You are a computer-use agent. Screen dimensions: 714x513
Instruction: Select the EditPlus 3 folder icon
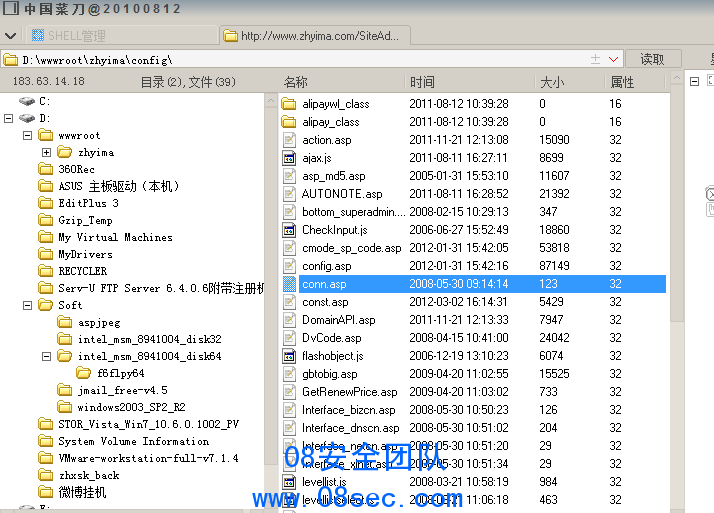click(46, 203)
